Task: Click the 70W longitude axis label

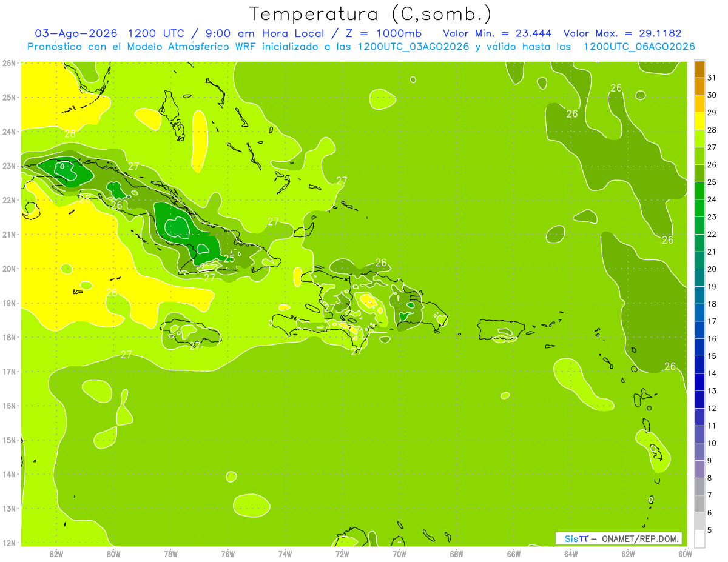Action: [399, 554]
